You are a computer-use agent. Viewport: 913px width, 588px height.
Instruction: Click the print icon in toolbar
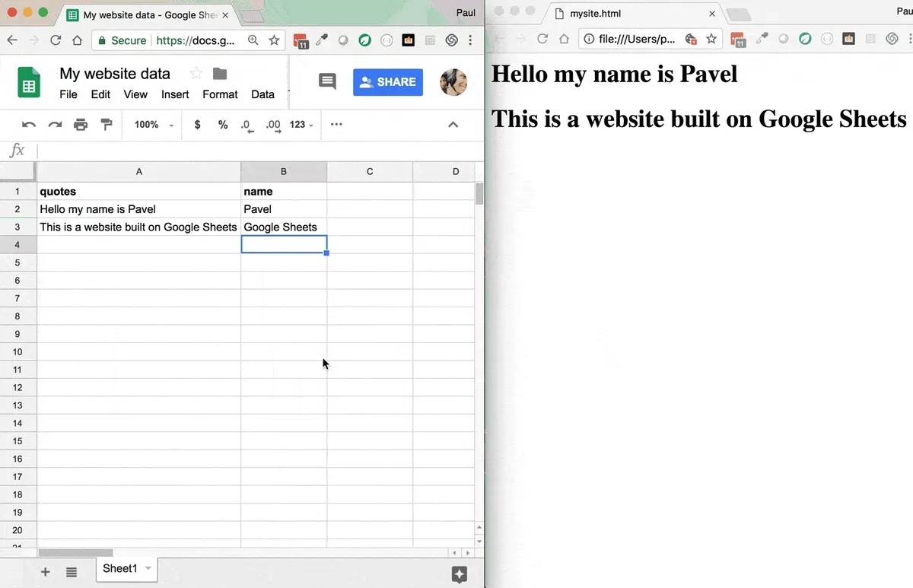coord(81,125)
